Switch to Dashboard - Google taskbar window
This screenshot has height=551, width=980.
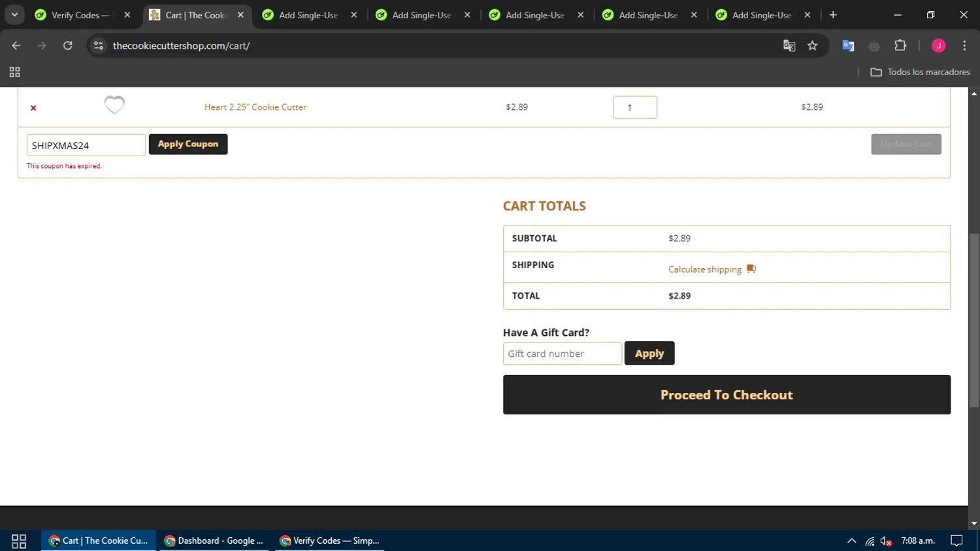[x=214, y=541]
